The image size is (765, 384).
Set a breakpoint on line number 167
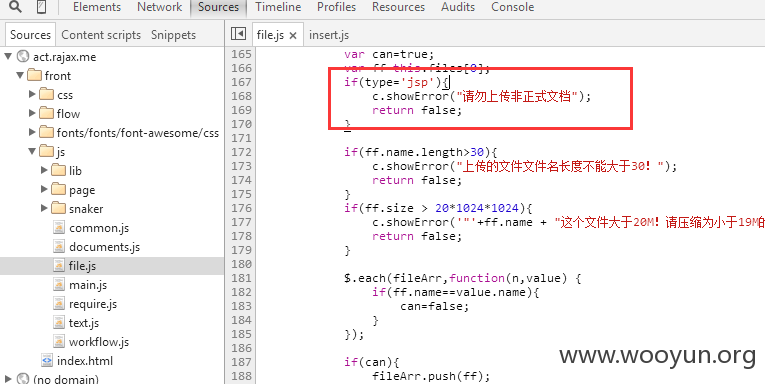(x=242, y=81)
